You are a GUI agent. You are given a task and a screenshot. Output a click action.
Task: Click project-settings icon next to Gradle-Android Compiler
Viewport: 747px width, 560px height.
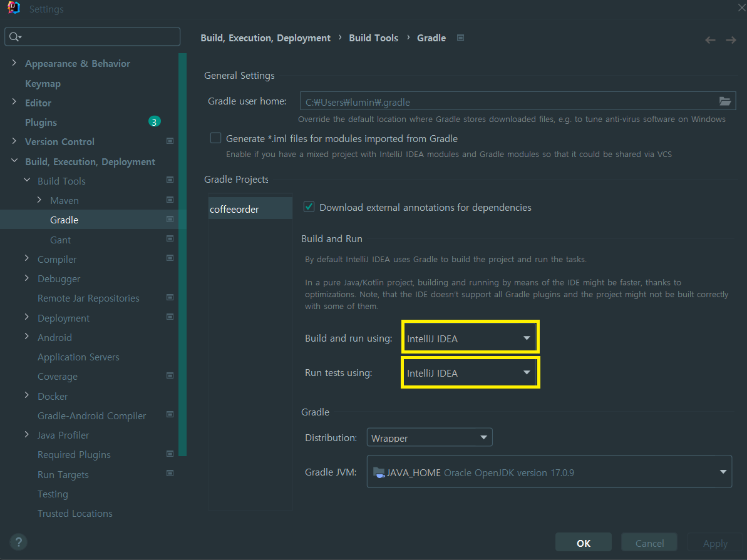pos(170,415)
